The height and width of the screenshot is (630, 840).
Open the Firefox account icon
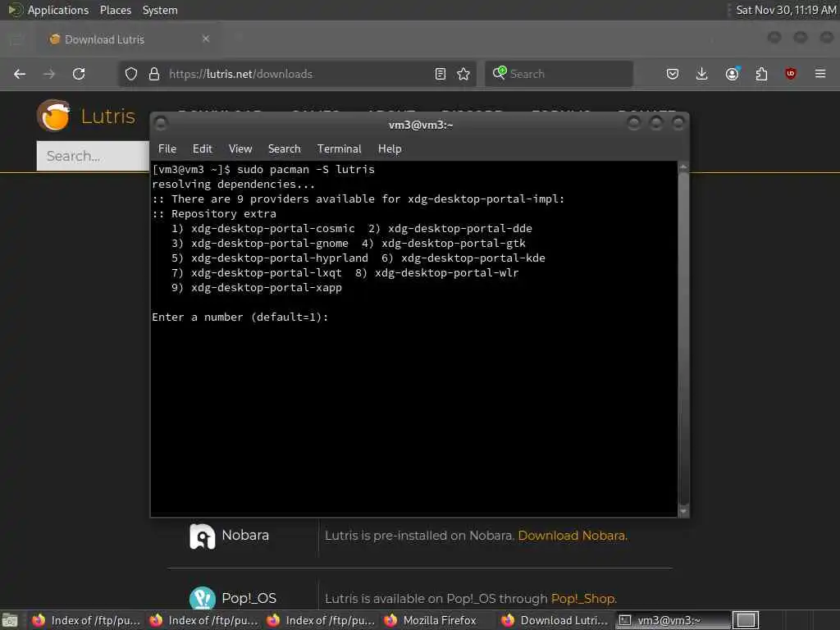click(x=732, y=74)
